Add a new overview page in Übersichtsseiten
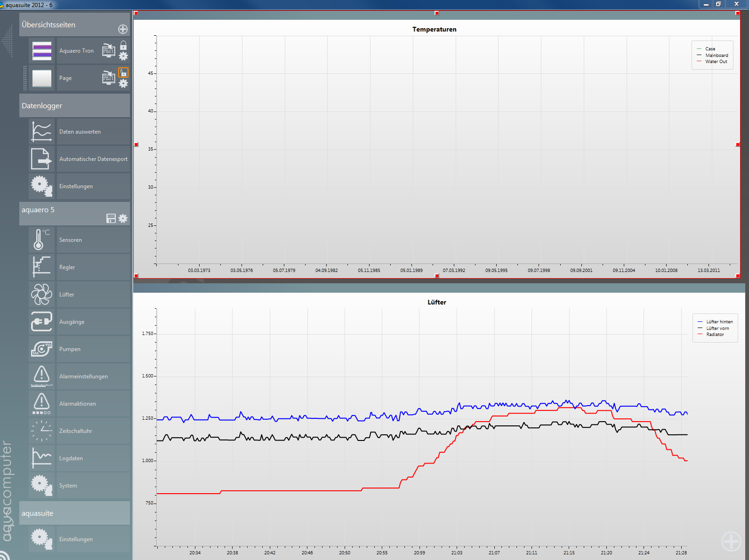 click(123, 29)
